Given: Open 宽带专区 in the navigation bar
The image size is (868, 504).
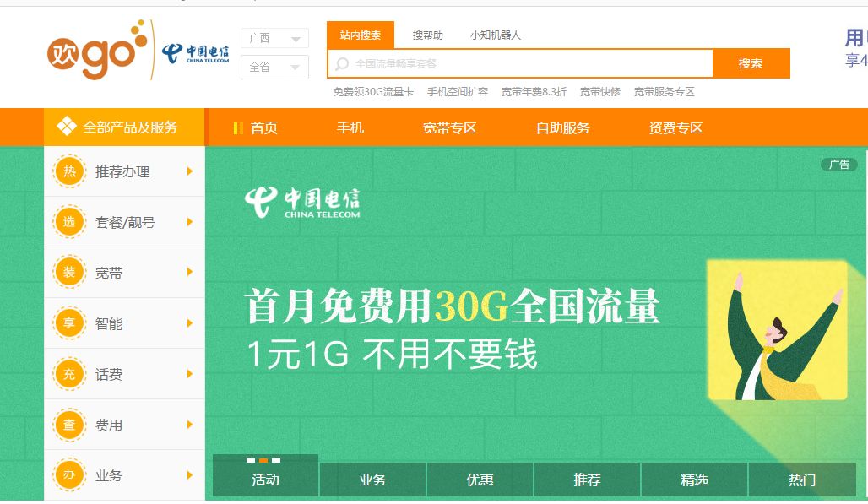Looking at the screenshot, I should coord(449,127).
